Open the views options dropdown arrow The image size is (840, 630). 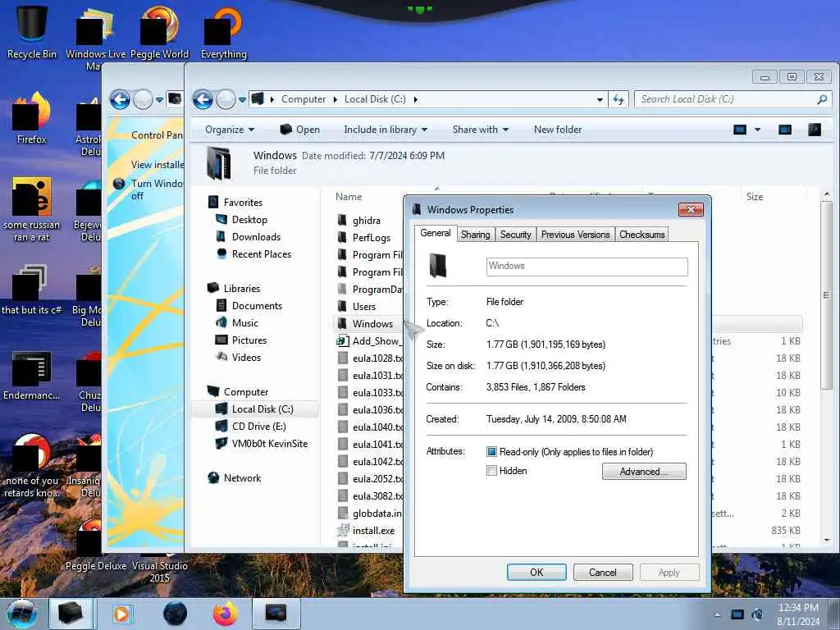(x=757, y=129)
